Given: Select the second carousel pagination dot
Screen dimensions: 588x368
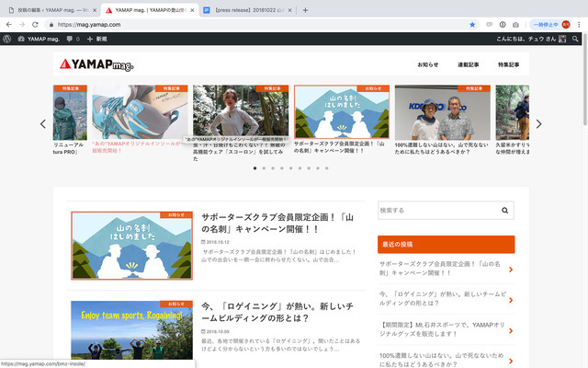Looking at the screenshot, I should [x=264, y=168].
